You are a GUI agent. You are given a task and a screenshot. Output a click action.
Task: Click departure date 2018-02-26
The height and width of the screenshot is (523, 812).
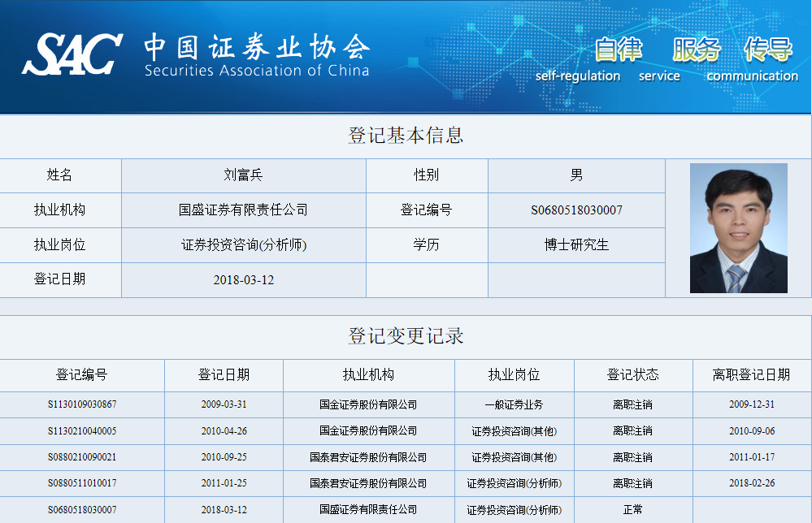pos(752,483)
